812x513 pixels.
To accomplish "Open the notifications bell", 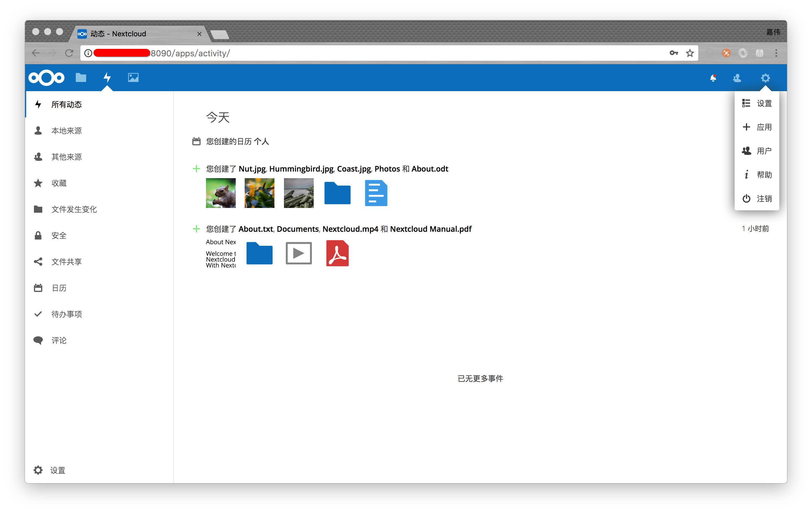I will point(713,78).
